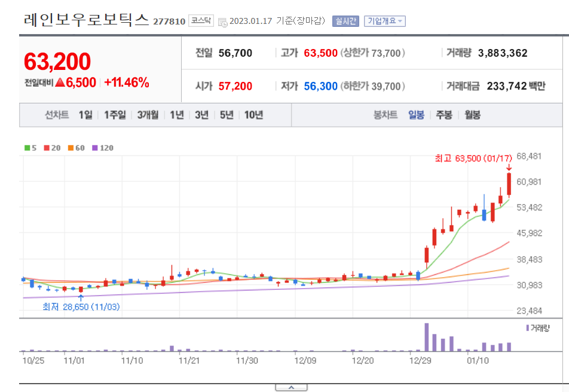Image resolution: width=569 pixels, height=392 pixels.
Task: Click the 상한가 73,700 upper limit text
Action: (373, 53)
